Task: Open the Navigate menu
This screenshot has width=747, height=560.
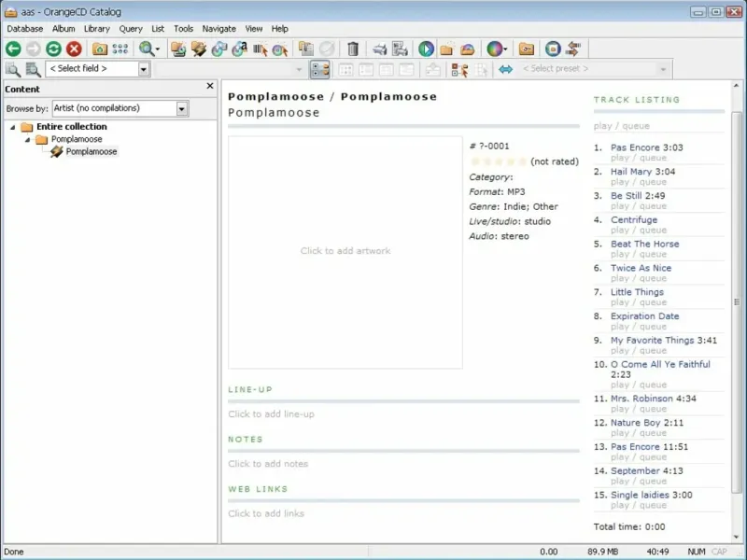Action: [218, 29]
